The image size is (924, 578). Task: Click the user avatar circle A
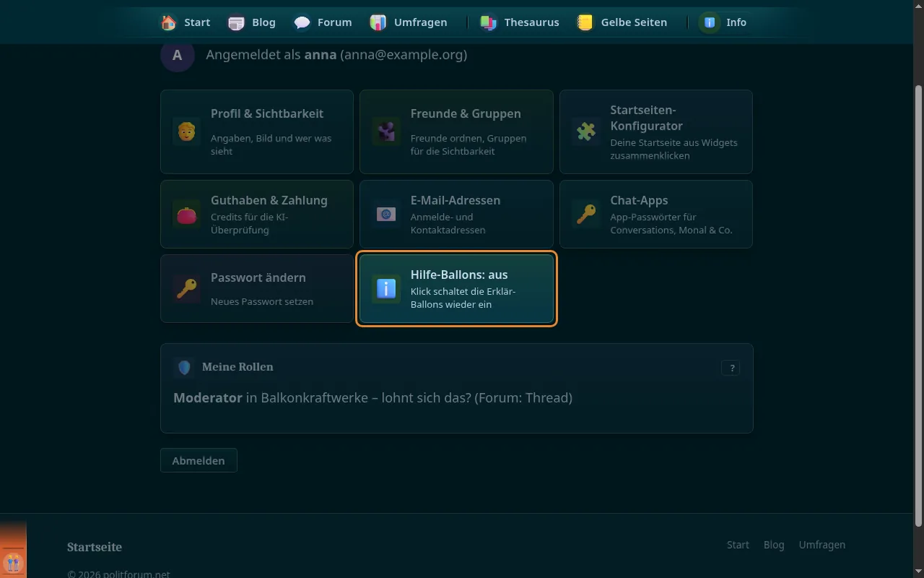coord(178,55)
